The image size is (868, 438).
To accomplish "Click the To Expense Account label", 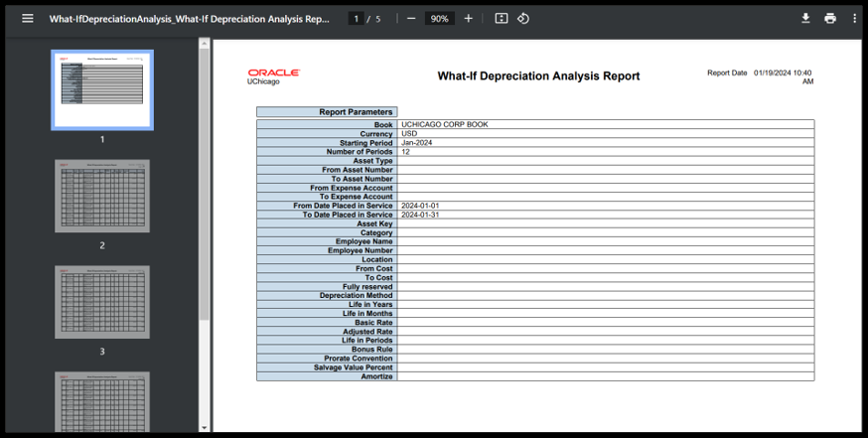I will point(356,197).
